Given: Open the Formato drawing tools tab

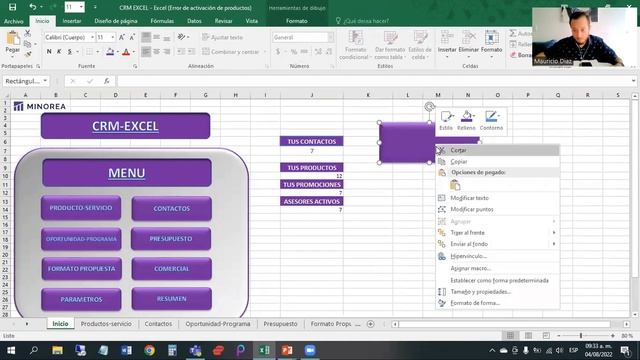Looking at the screenshot, I should (297, 21).
